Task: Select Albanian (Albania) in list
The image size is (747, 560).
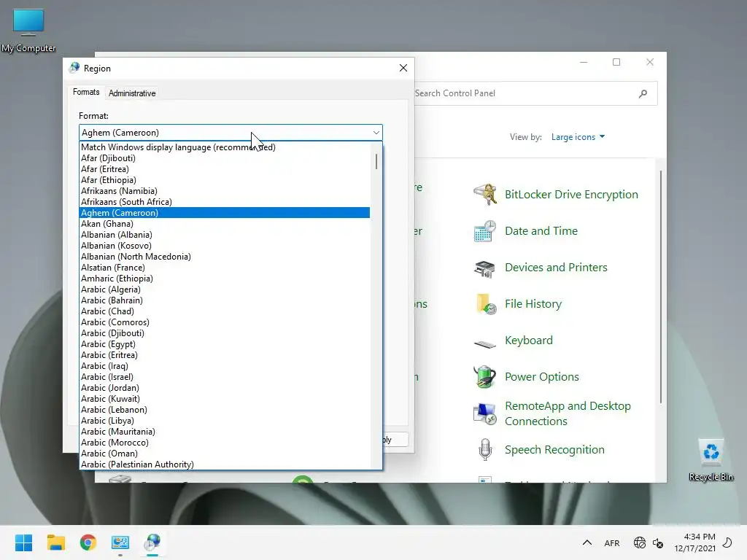Action: [x=225, y=235]
